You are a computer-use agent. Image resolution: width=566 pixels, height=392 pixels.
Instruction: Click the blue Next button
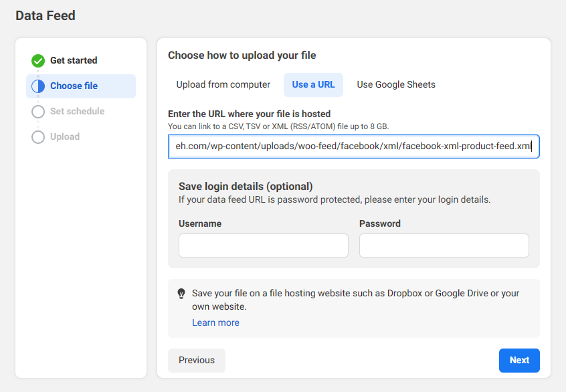point(519,361)
